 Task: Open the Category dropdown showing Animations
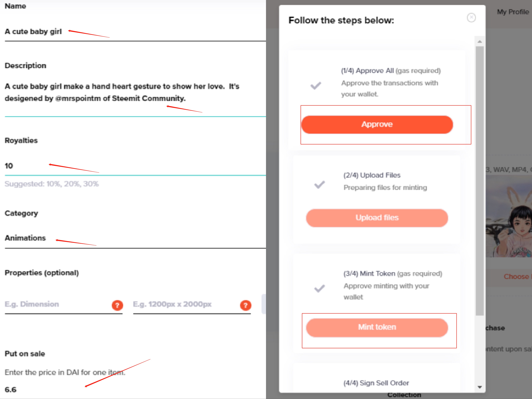(x=135, y=238)
